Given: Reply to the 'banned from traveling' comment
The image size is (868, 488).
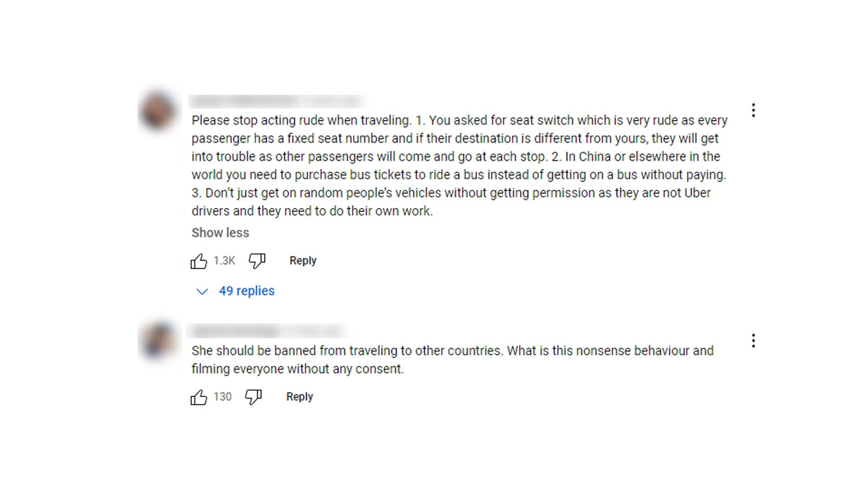Looking at the screenshot, I should pos(299,397).
